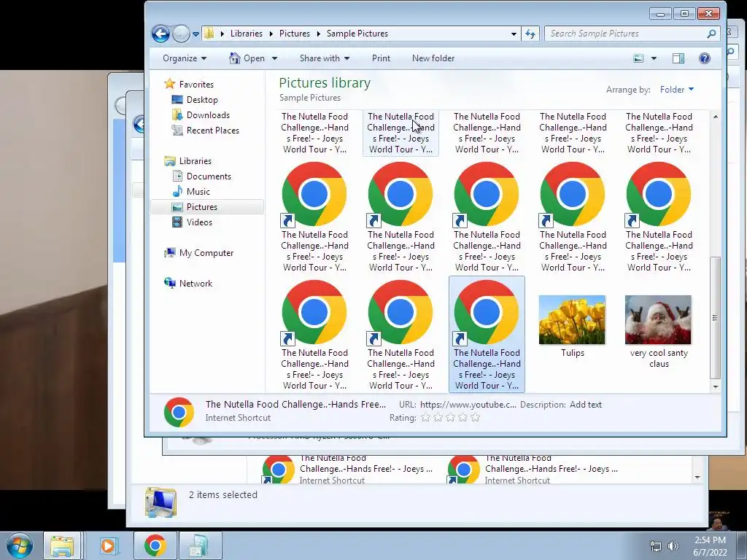This screenshot has width=747, height=560.
Task: Select the Tulips picture thumbnail
Action: click(572, 319)
